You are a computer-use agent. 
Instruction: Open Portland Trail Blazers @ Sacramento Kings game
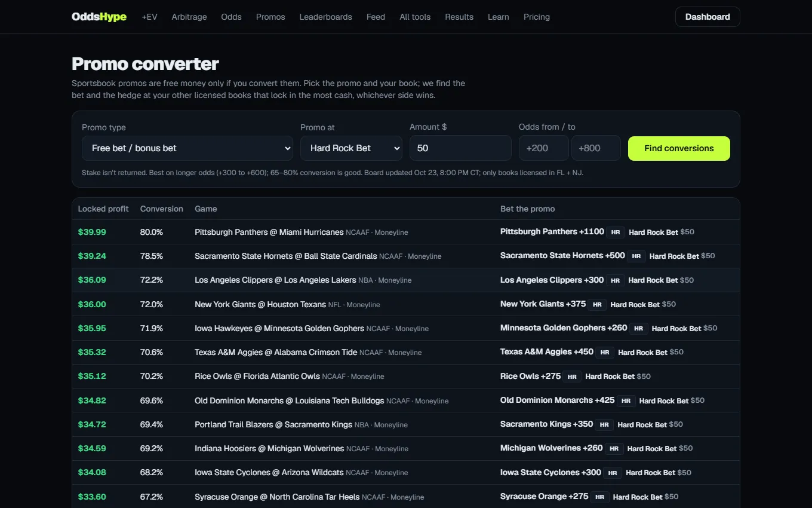pyautogui.click(x=273, y=424)
